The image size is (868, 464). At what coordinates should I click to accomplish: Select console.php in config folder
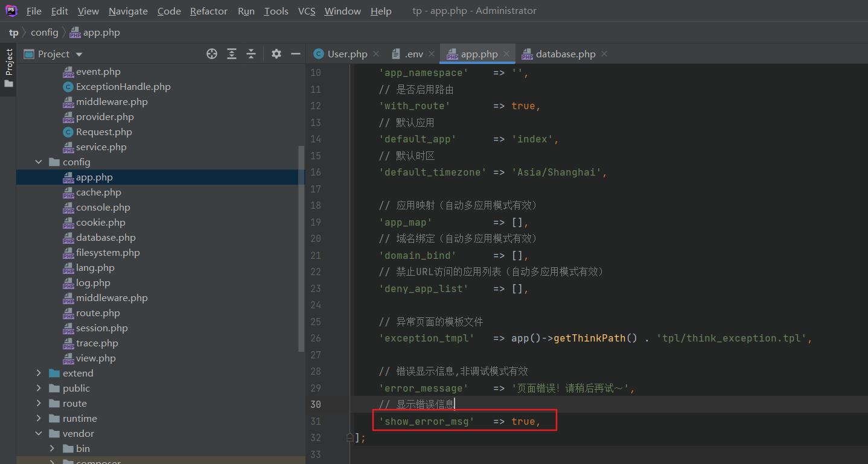click(x=103, y=208)
